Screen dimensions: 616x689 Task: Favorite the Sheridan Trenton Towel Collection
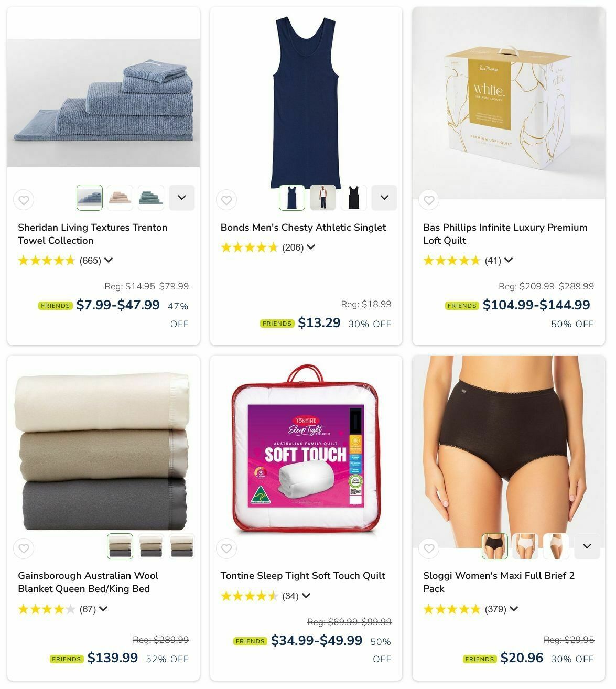click(x=24, y=200)
